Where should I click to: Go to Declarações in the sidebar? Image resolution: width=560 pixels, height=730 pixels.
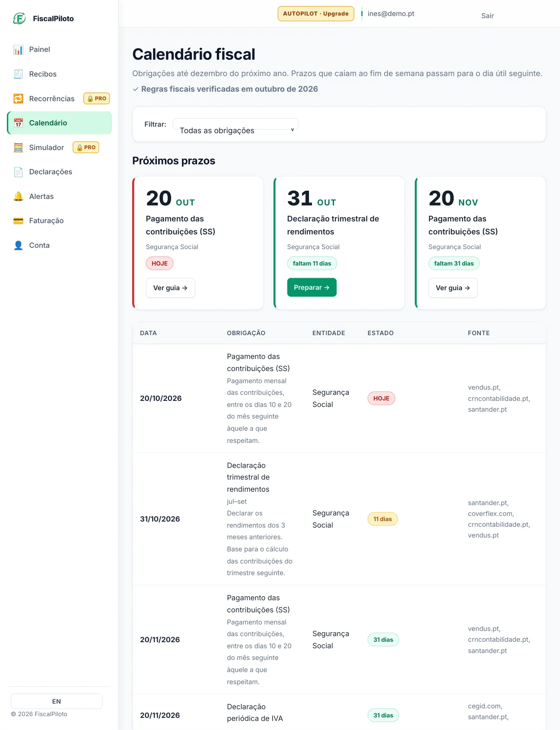(x=59, y=172)
